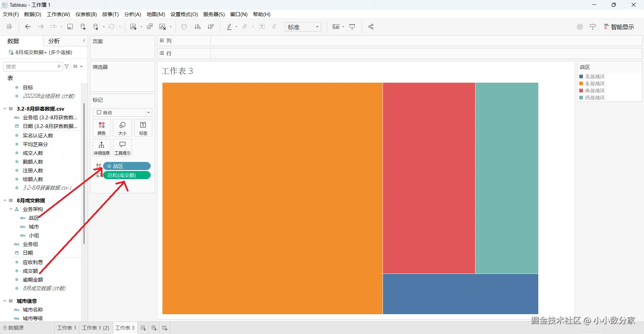Click the clear sheet icon
The image size is (644, 334).
tap(163, 27)
